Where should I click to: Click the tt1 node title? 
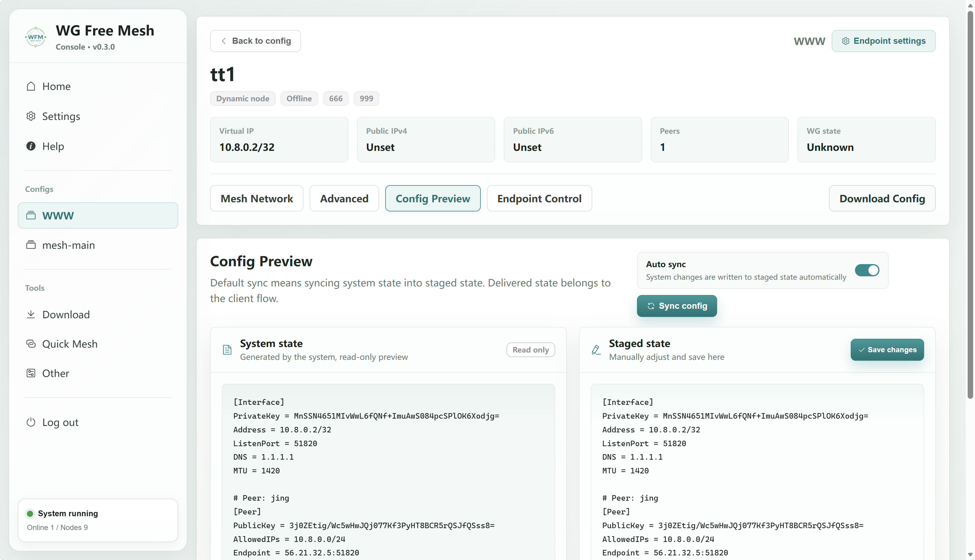(222, 74)
